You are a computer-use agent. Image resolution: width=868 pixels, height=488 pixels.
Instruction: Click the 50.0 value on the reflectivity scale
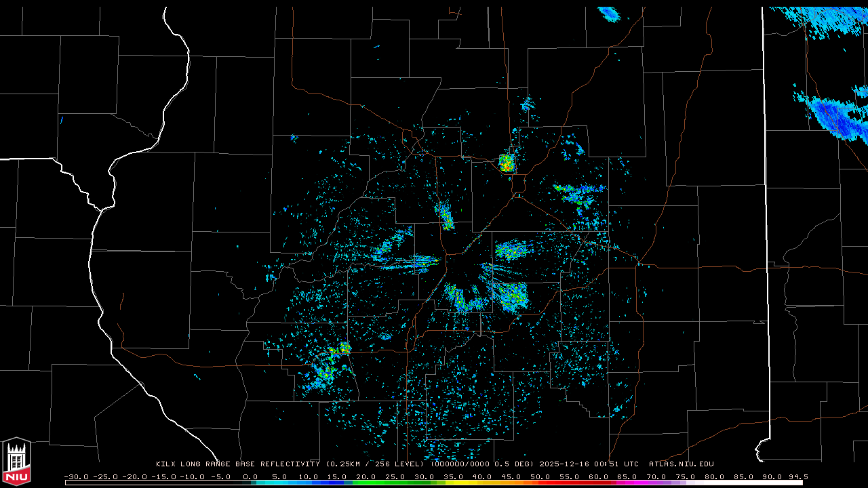[540, 476]
